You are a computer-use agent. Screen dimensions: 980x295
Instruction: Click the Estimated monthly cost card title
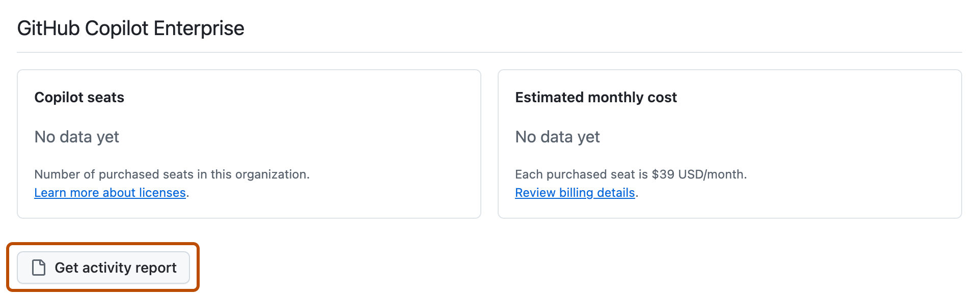click(x=596, y=97)
